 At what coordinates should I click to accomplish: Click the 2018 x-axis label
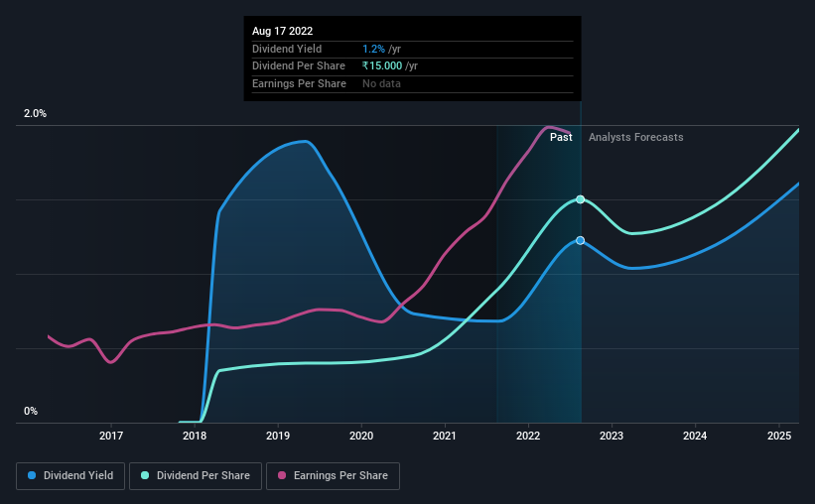[x=195, y=436]
